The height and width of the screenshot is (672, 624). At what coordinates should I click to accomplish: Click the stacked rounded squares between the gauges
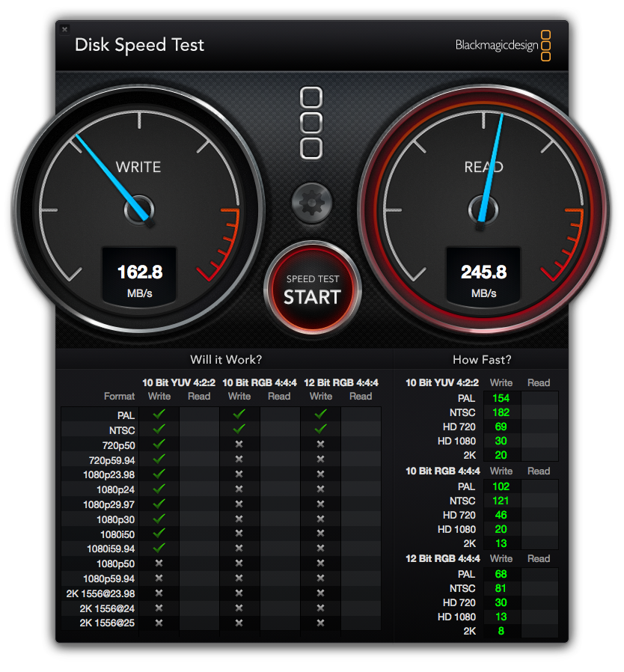coord(311,122)
